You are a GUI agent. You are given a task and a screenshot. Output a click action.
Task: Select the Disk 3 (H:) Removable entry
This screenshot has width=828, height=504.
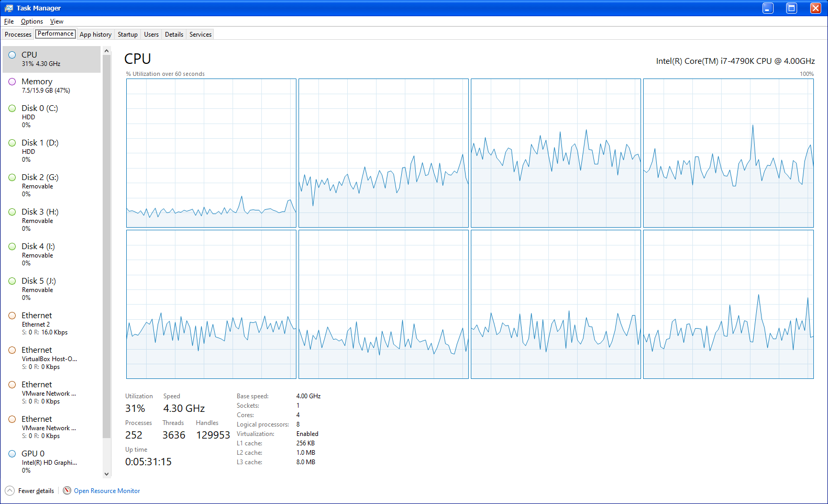pos(51,220)
